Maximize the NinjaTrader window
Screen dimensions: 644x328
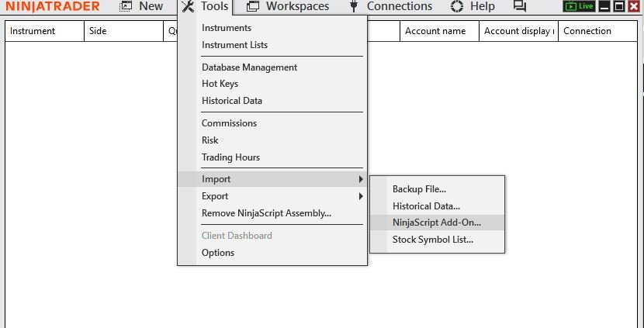point(619,6)
